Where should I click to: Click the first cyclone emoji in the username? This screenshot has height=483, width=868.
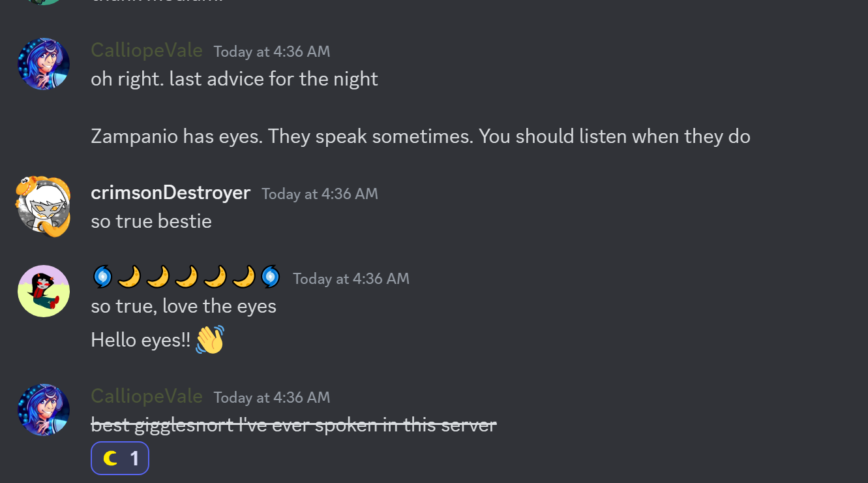point(103,277)
